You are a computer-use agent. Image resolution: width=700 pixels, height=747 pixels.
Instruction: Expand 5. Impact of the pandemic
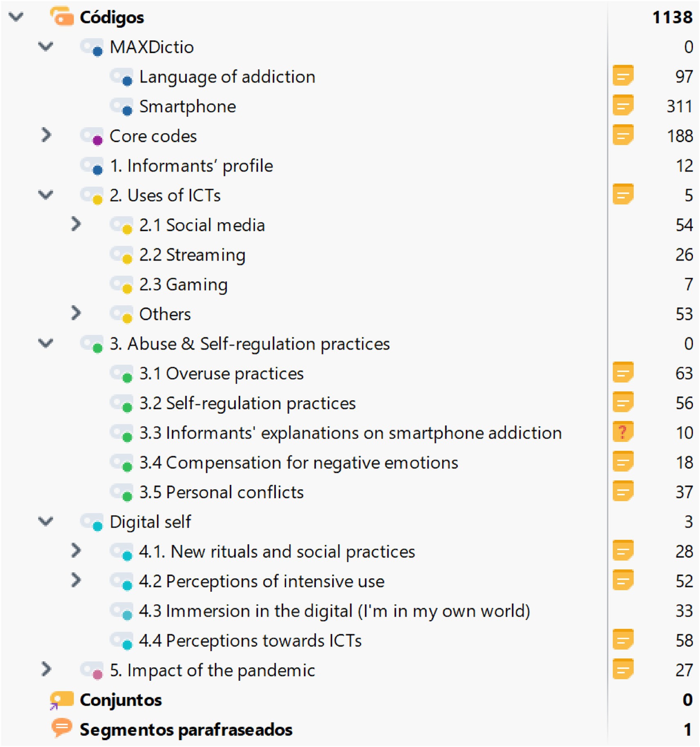[46, 669]
